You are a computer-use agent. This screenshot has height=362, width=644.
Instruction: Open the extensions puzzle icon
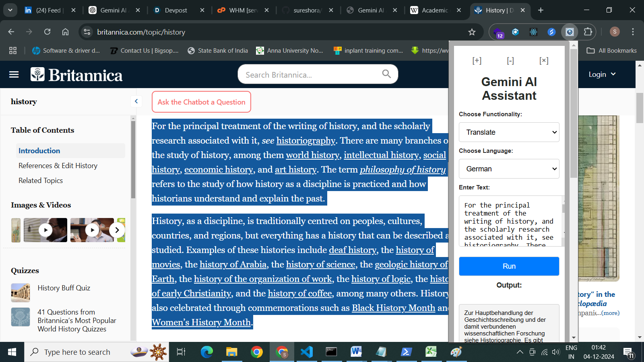(x=588, y=32)
